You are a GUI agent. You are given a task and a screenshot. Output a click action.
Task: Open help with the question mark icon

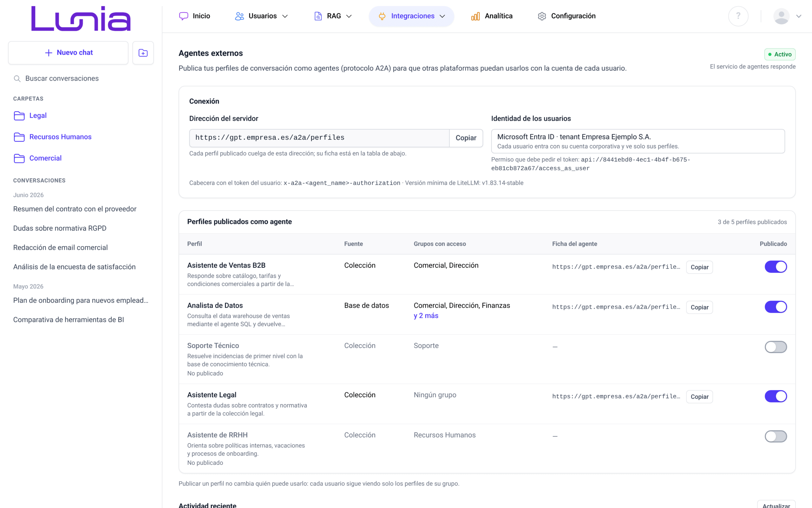point(738,16)
